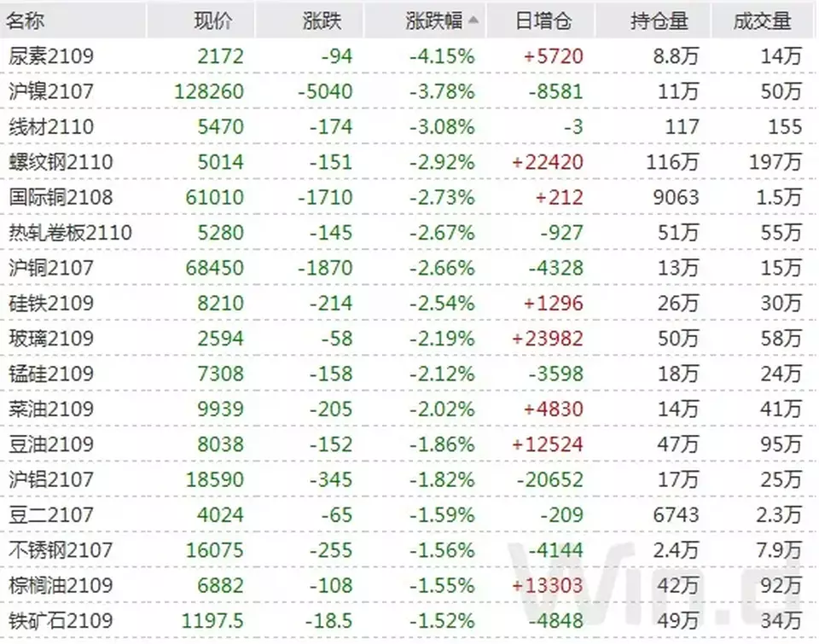Open the 热轧卷板2110 contract
819x644 pixels.
pos(70,232)
